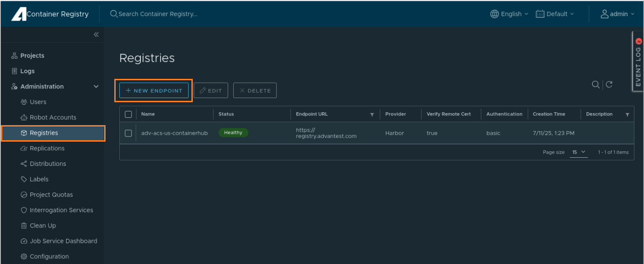The image size is (644, 264).
Task: Click the Description column filter icon
Action: tap(627, 115)
